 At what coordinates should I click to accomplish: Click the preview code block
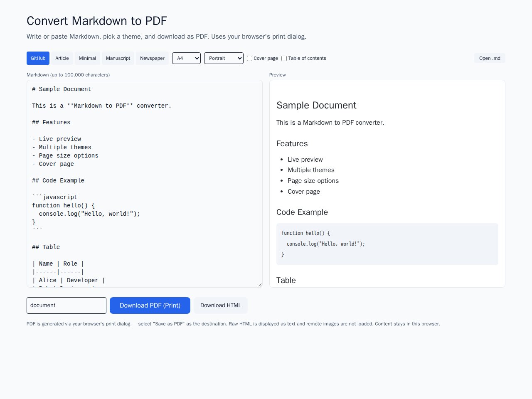point(387,244)
